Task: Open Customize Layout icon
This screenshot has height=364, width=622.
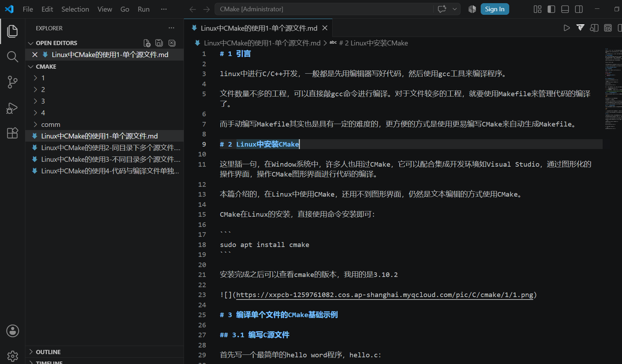Action: click(x=537, y=9)
